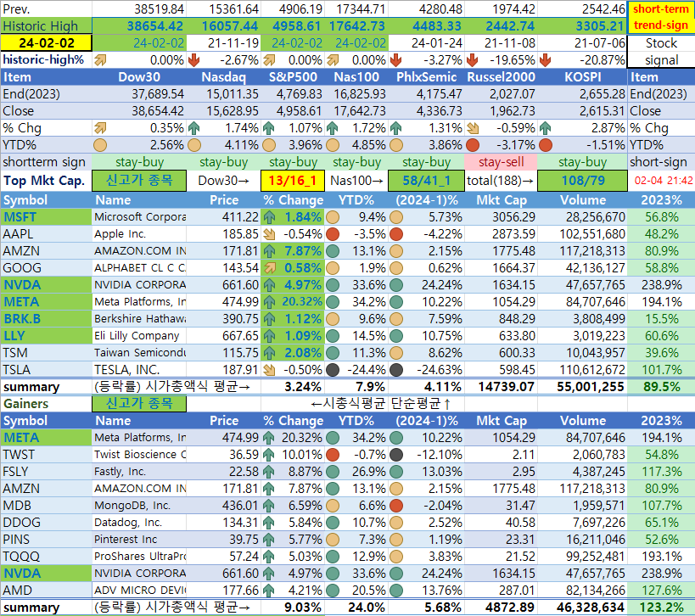Image resolution: width=695 pixels, height=616 pixels.
Task: Click the red circle beside MDB -2.04%
Action: pos(396,506)
